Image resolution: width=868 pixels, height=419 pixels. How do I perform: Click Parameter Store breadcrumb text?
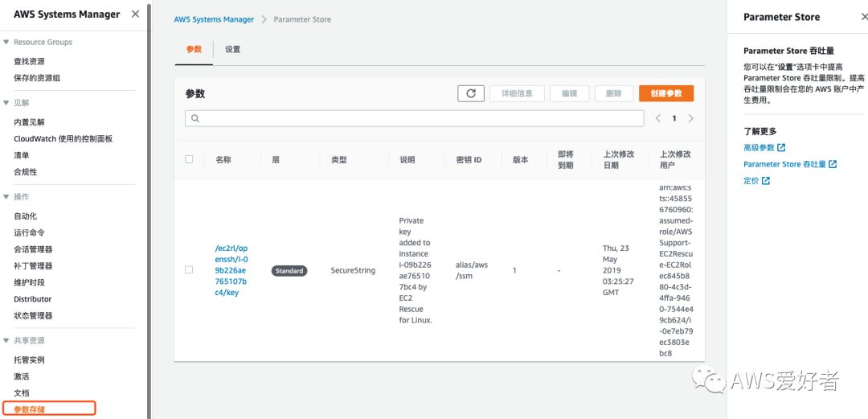(x=302, y=19)
